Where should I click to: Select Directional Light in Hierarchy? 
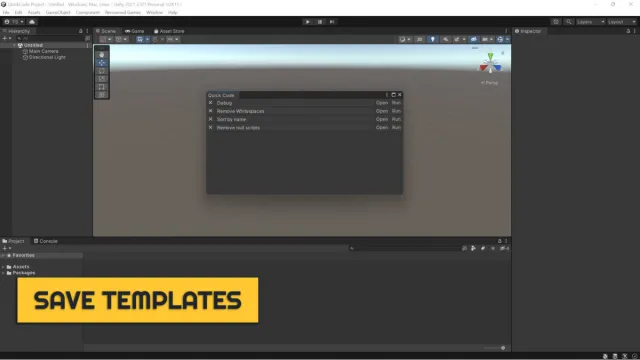point(47,58)
